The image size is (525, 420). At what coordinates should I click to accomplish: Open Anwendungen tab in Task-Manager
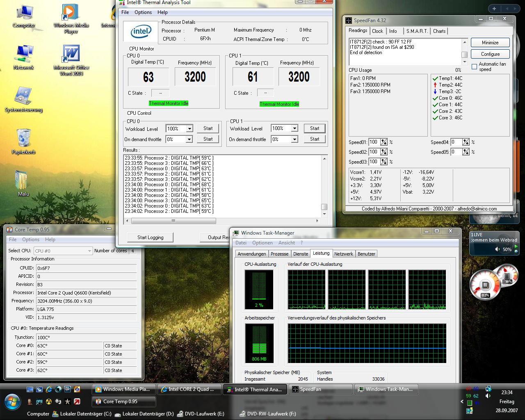point(252,254)
